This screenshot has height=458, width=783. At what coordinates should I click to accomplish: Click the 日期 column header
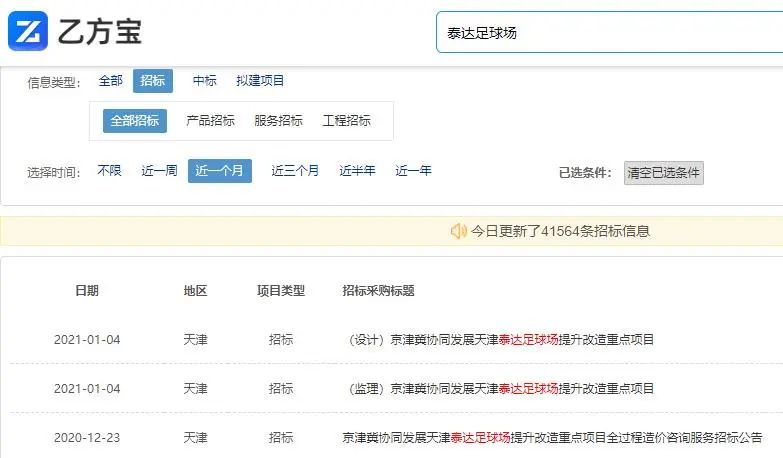pos(87,291)
